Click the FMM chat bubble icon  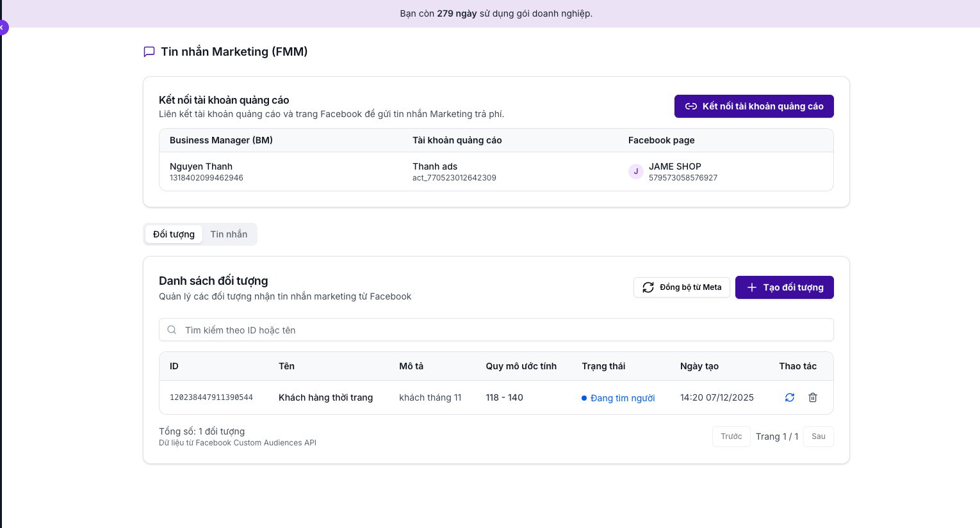(x=149, y=52)
